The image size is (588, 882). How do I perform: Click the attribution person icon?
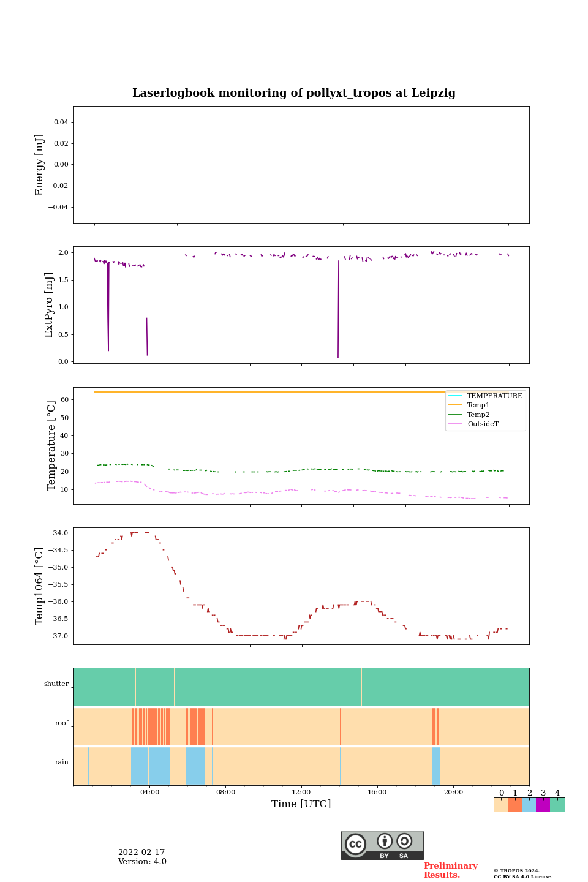tap(385, 842)
